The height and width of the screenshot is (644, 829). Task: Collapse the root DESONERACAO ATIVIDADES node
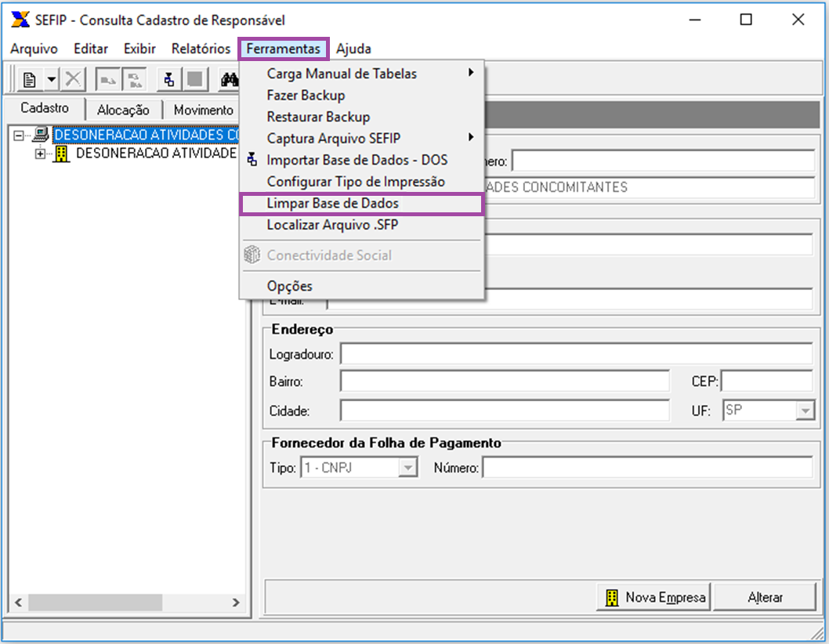click(x=19, y=136)
